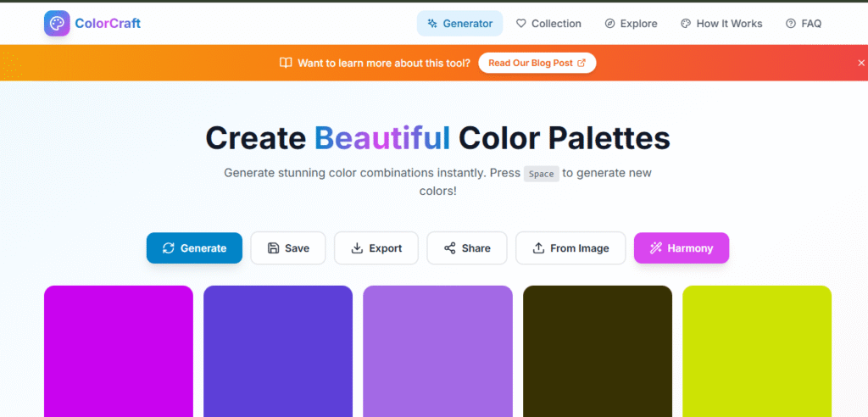Choose the dark olive brown swatch
868x417 pixels.
pos(598,351)
